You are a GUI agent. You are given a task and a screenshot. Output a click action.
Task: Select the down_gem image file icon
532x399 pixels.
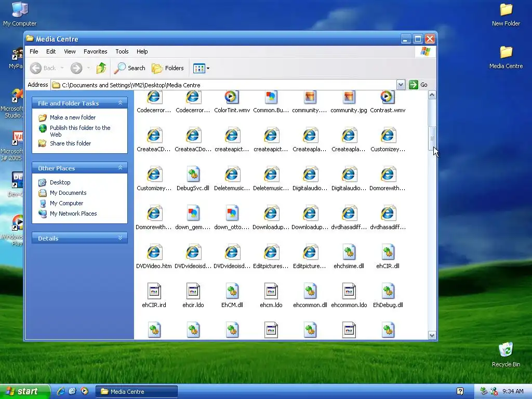pos(193,214)
